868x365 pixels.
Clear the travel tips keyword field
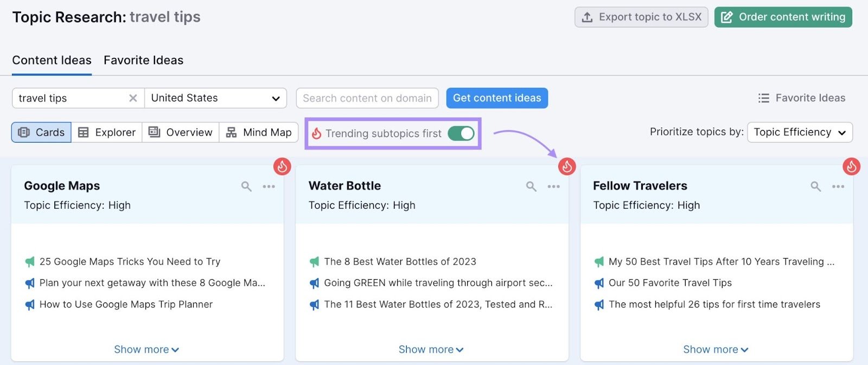pyautogui.click(x=133, y=98)
